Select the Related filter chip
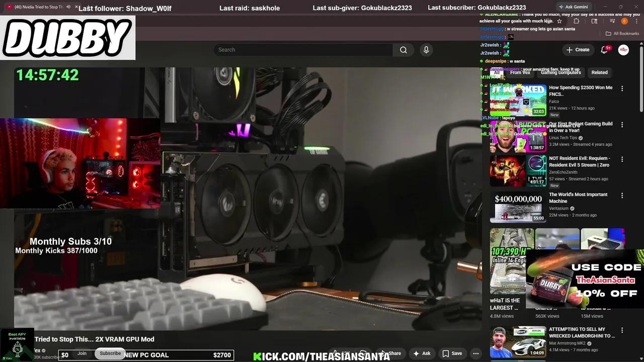This screenshot has height=362, width=644. click(599, 72)
